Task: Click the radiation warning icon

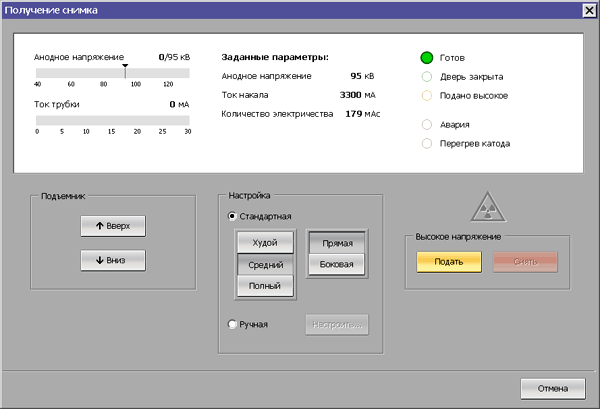Action: pos(487,208)
